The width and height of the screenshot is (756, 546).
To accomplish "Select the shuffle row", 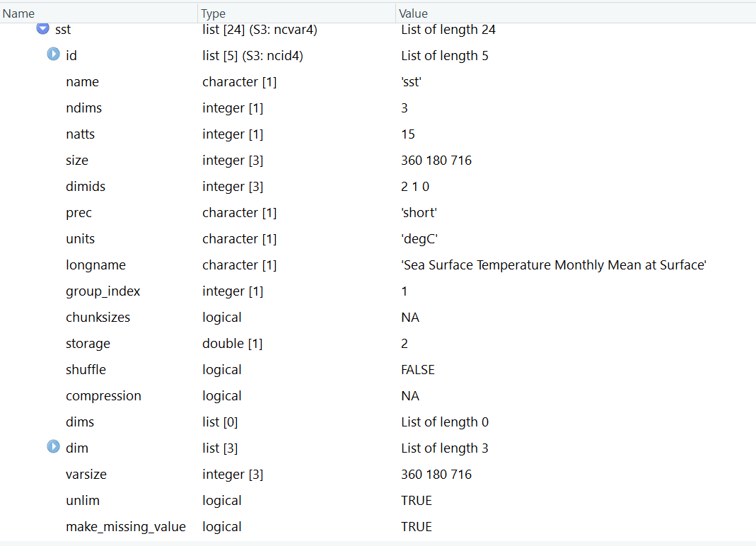I will point(86,370).
